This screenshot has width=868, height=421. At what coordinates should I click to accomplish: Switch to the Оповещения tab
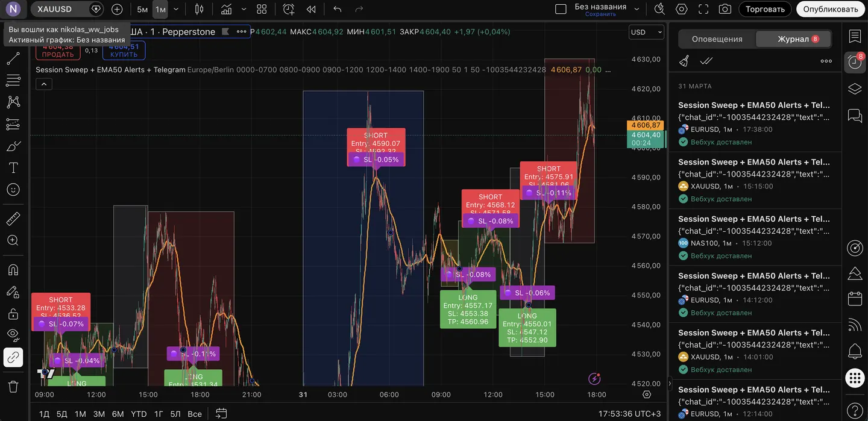[717, 39]
